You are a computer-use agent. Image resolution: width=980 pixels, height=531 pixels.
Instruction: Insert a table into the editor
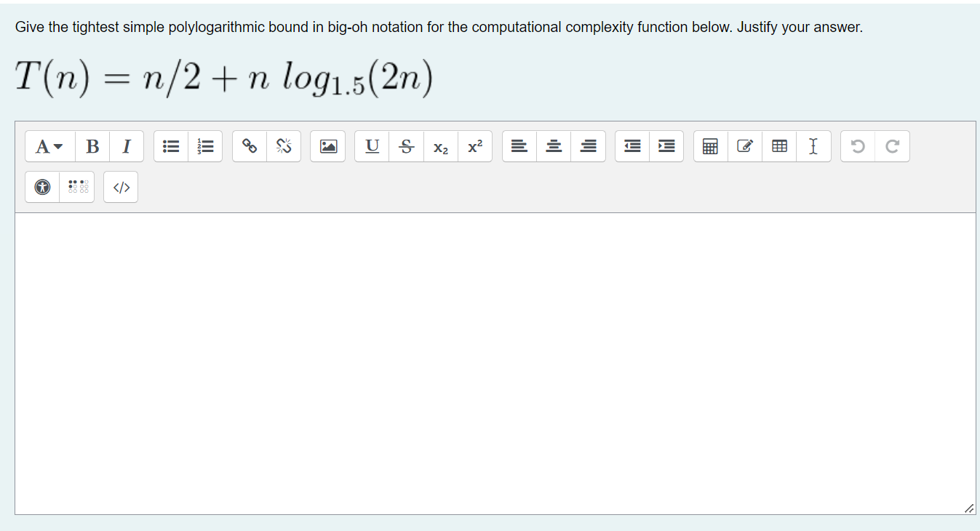pos(779,146)
